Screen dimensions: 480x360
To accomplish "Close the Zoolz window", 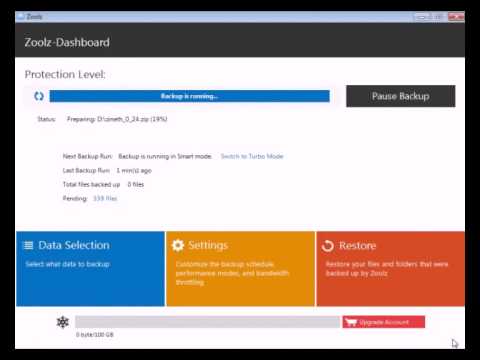I will pos(456,16).
